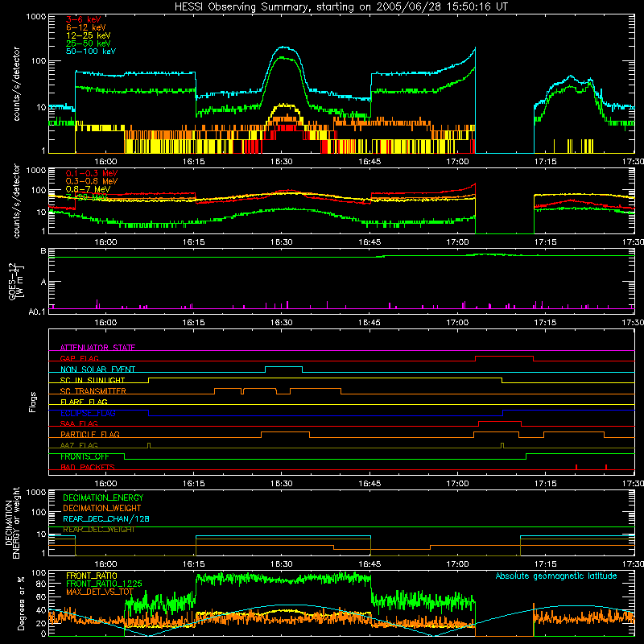Viewport: 644px width, 644px height.
Task: Click the raised NON_SOLAR_EVENT step near 16:30
Action: [x=284, y=367]
